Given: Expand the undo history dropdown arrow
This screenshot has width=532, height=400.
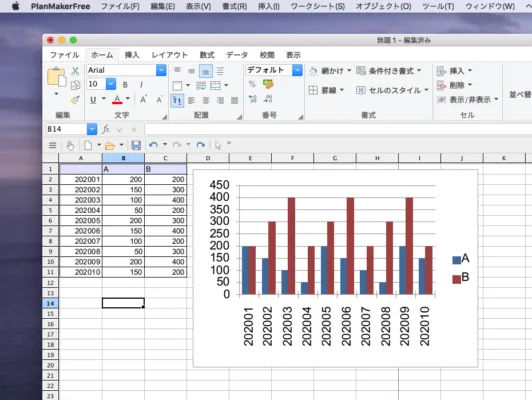Looking at the screenshot, I should click(165, 145).
